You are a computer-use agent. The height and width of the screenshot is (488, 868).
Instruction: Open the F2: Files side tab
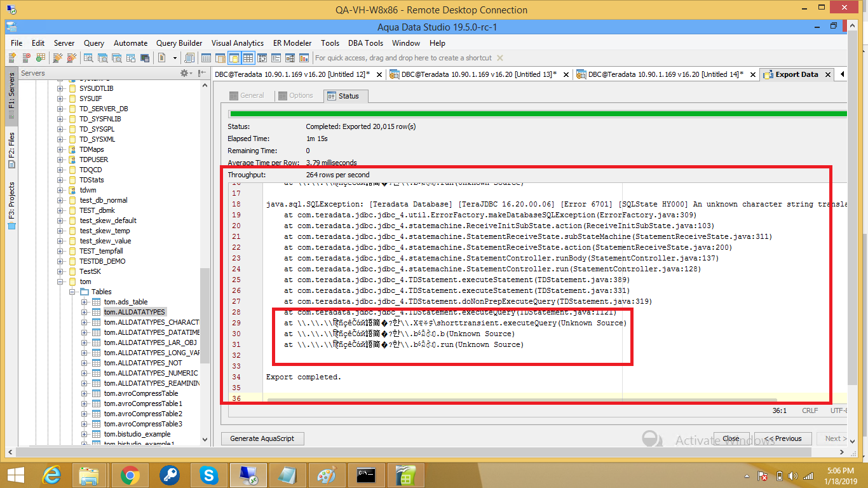pos(11,151)
